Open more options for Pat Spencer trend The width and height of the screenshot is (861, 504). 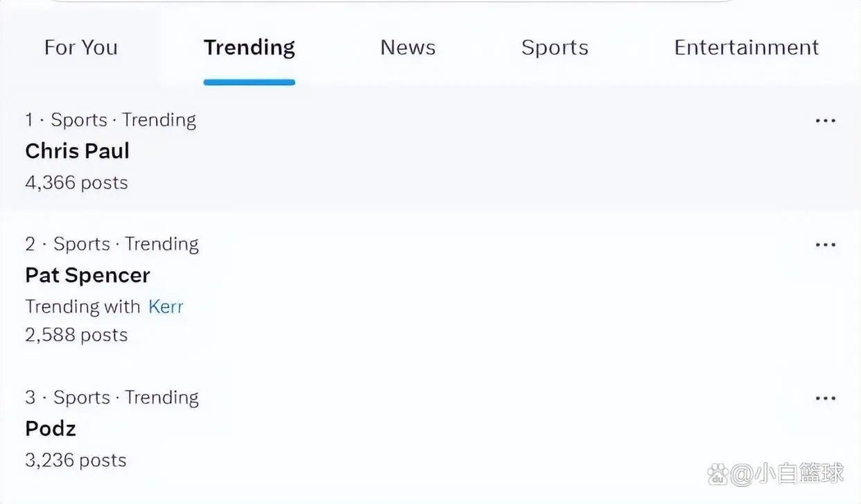[825, 245]
